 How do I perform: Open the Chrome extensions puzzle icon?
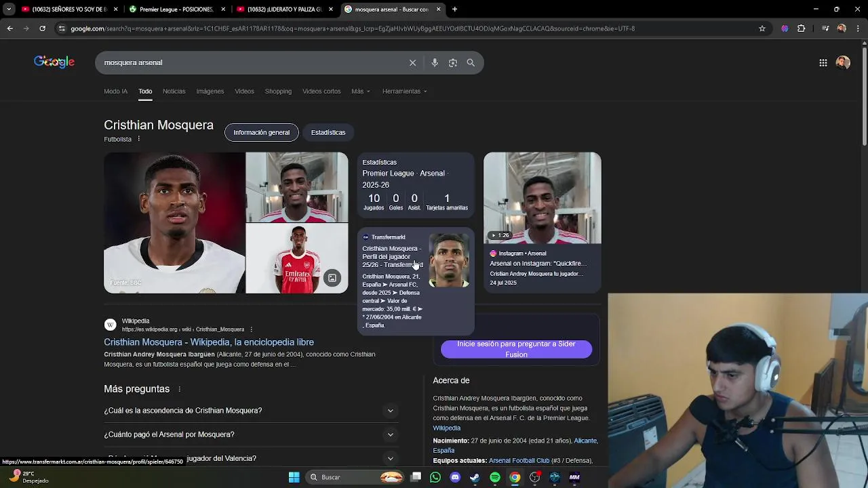tap(801, 28)
